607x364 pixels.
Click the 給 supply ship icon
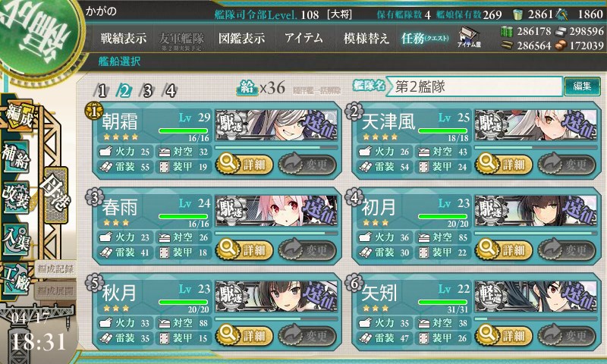[247, 88]
